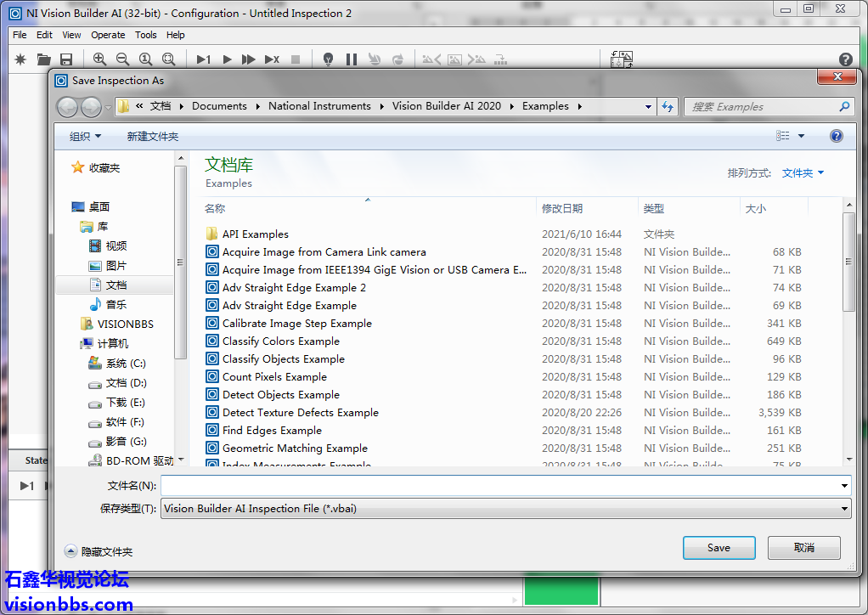
Task: Select 系统 (C:) drive in navigation pane
Action: pyautogui.click(x=126, y=364)
